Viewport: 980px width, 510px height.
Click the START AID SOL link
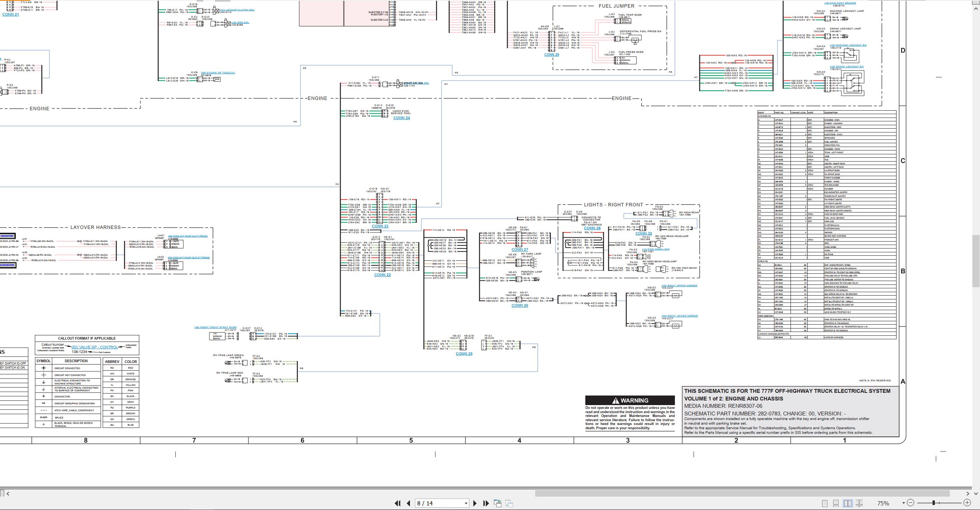coord(416,83)
